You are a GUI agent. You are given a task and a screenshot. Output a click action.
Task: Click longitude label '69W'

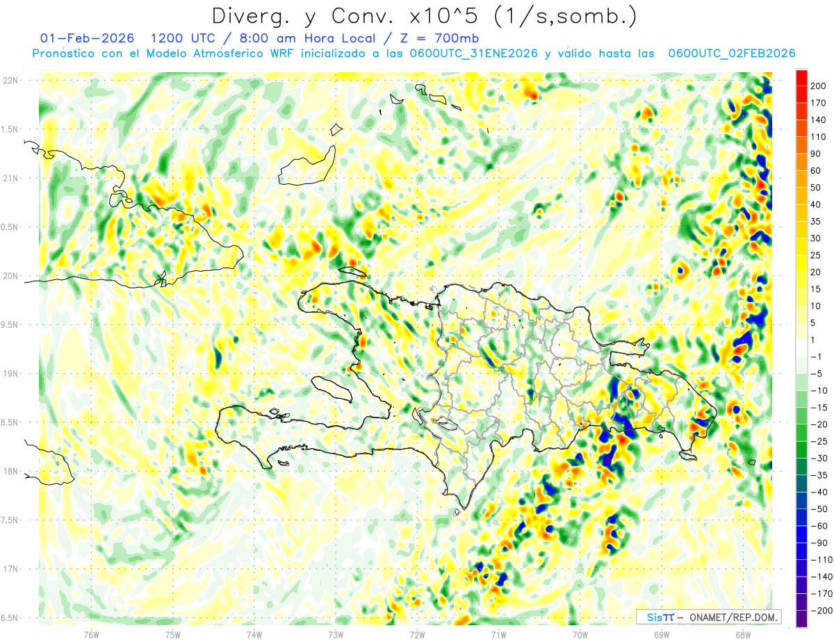pyautogui.click(x=661, y=634)
